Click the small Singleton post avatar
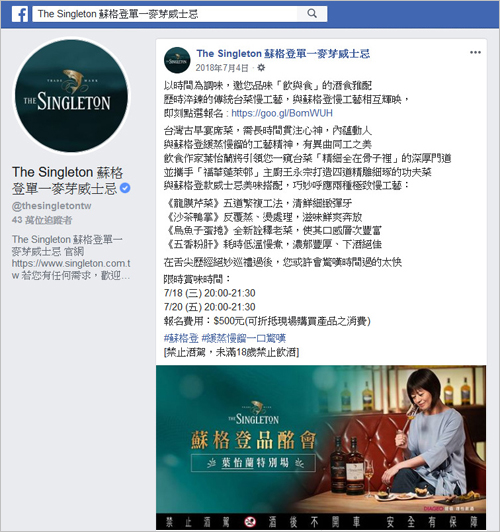The width and height of the screenshot is (500, 532). [x=177, y=60]
